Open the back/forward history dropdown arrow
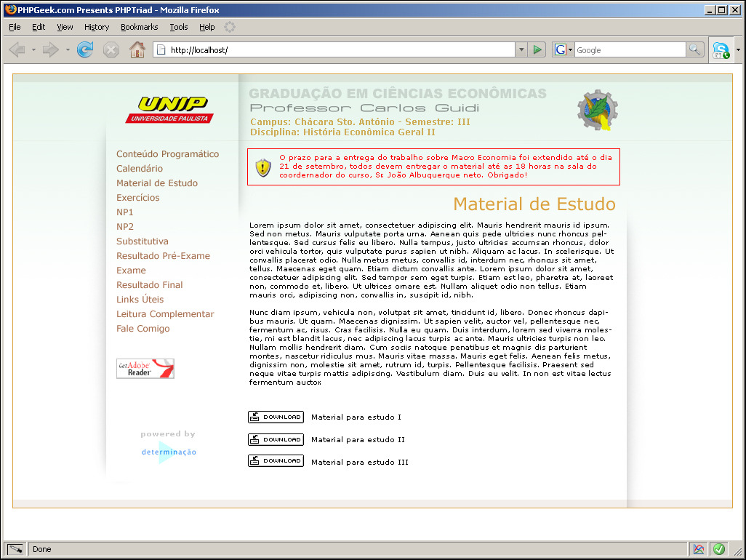 [x=68, y=50]
